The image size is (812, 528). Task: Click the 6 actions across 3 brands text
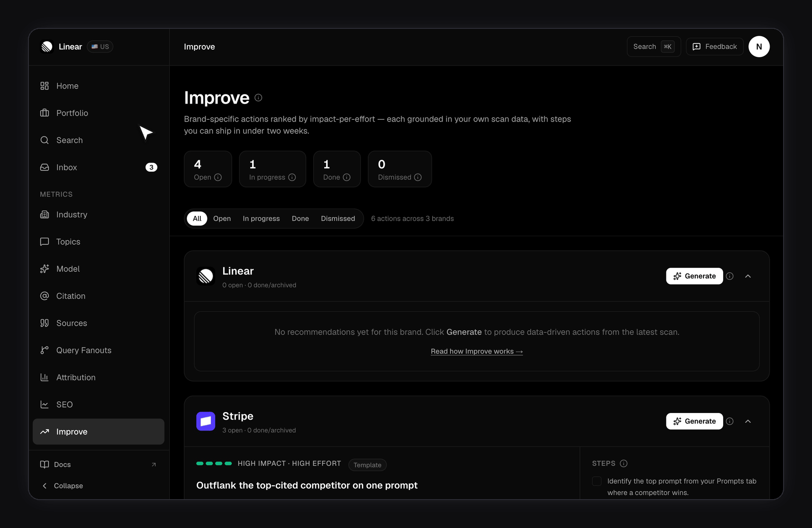[x=413, y=219]
